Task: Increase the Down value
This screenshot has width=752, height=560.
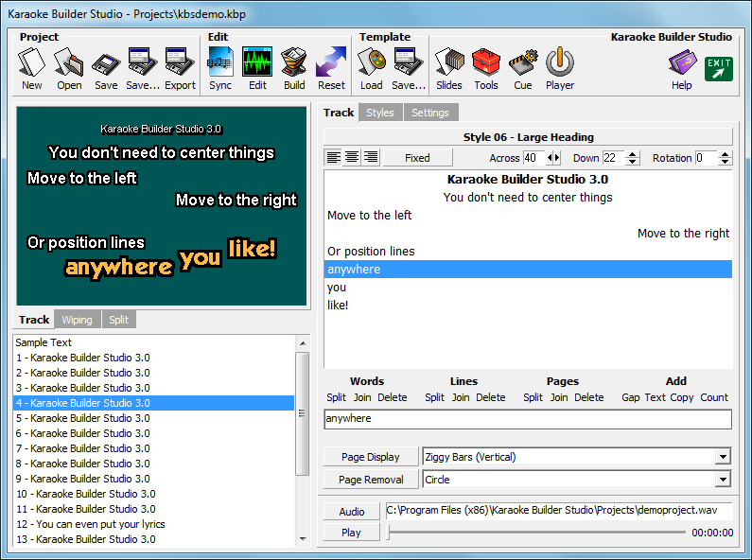Action: (x=633, y=154)
